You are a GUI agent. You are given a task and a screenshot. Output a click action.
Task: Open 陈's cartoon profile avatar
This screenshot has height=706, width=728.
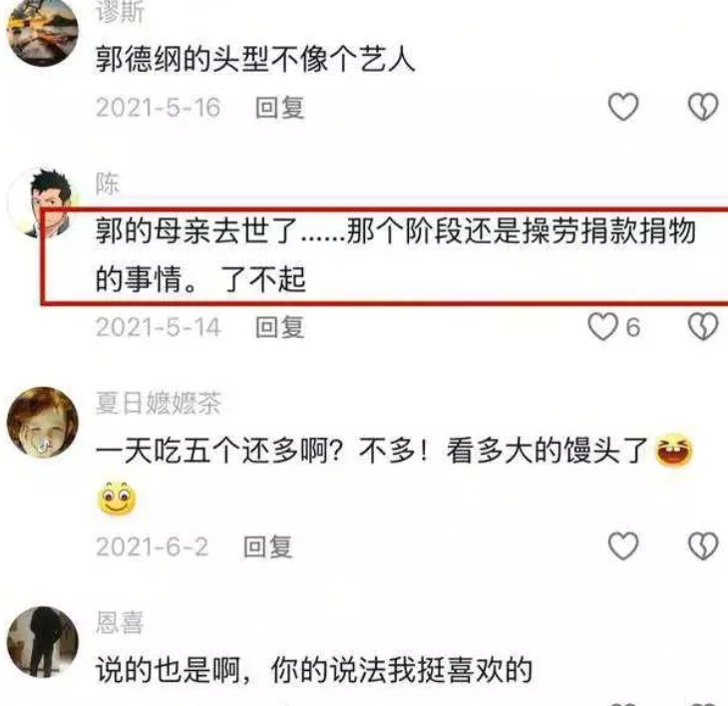[43, 202]
